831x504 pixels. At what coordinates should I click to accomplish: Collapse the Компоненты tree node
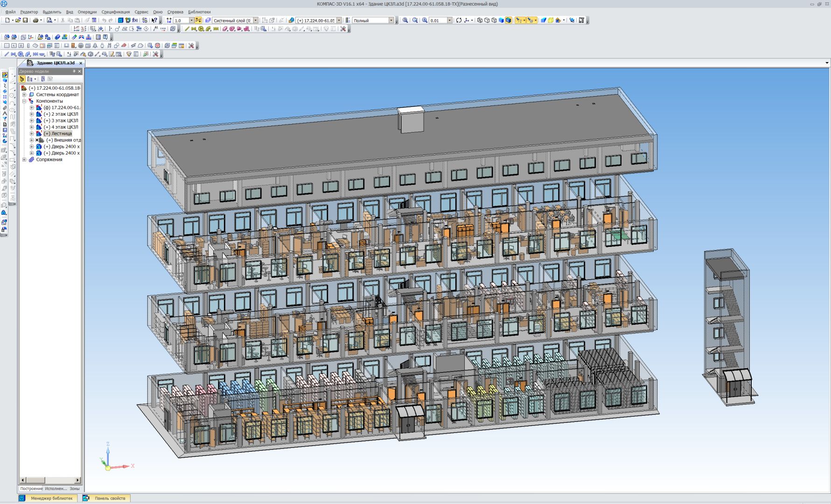(x=24, y=101)
